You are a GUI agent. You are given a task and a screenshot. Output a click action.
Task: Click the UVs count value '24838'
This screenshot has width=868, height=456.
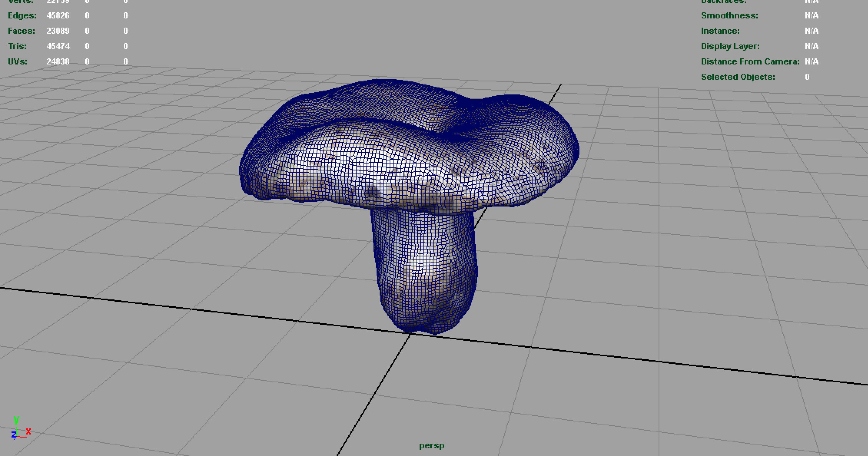coord(58,62)
